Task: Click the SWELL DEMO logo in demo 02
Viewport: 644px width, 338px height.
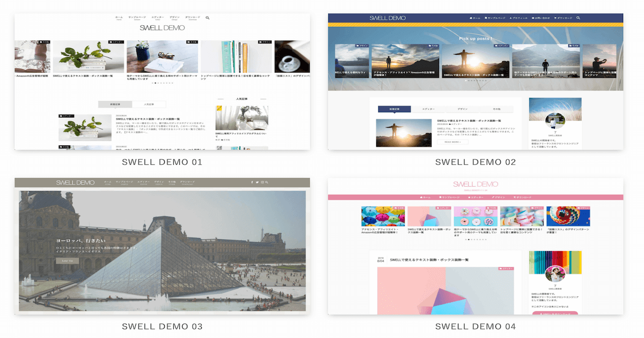Action: click(387, 18)
